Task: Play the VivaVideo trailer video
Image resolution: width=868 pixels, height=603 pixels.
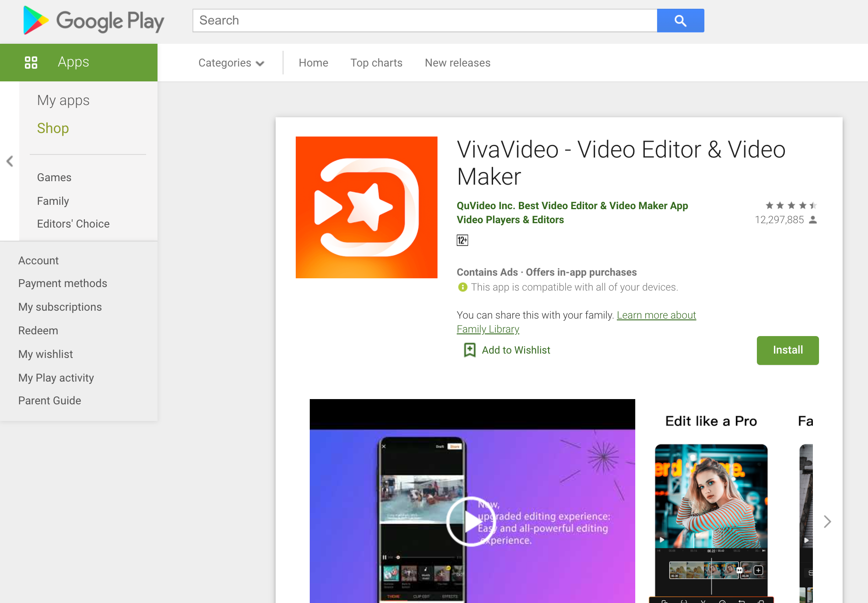Action: (471, 521)
